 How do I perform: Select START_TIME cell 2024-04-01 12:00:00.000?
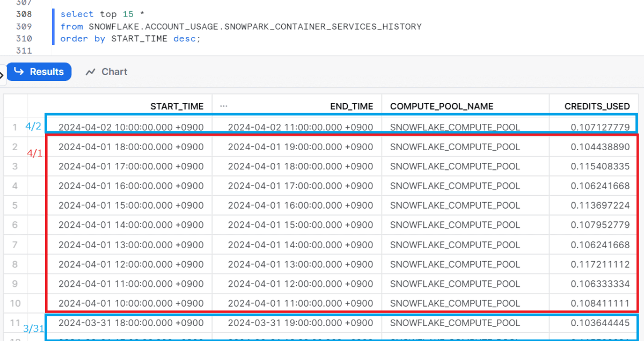coord(131,264)
